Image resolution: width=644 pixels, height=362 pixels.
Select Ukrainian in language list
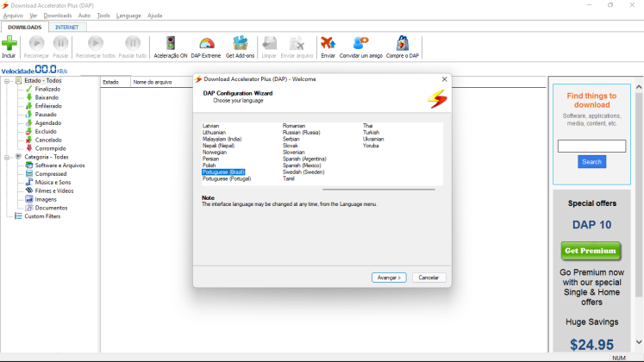pyautogui.click(x=373, y=139)
